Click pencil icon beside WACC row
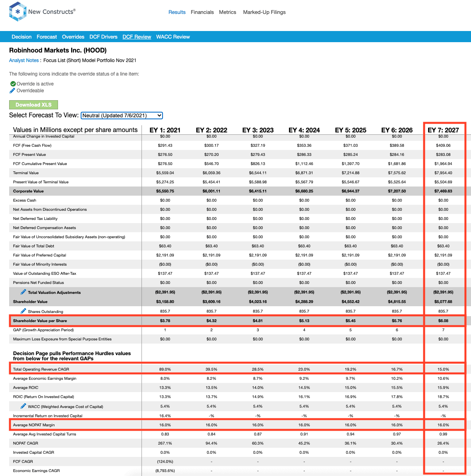 (23, 406)
